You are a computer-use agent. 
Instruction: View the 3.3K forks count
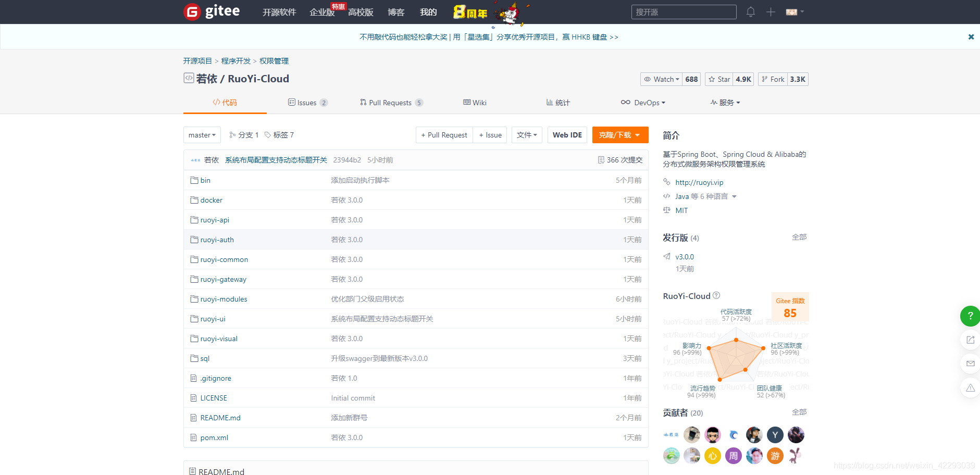798,79
